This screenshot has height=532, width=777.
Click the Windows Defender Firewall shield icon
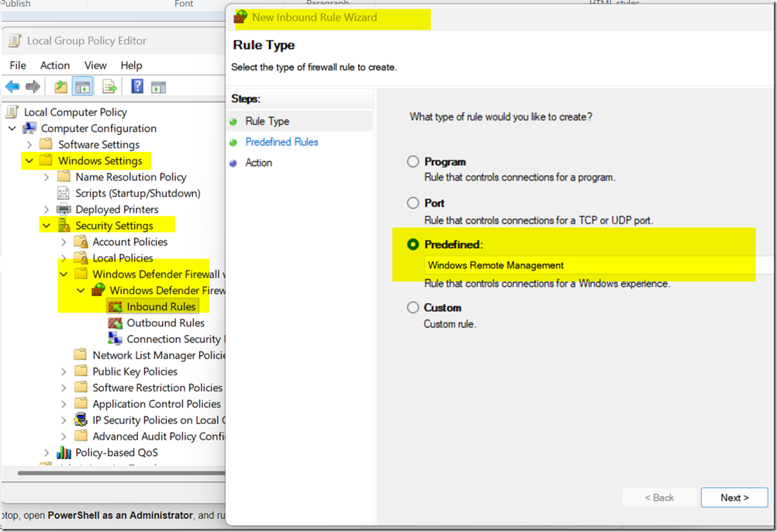pyautogui.click(x=98, y=290)
